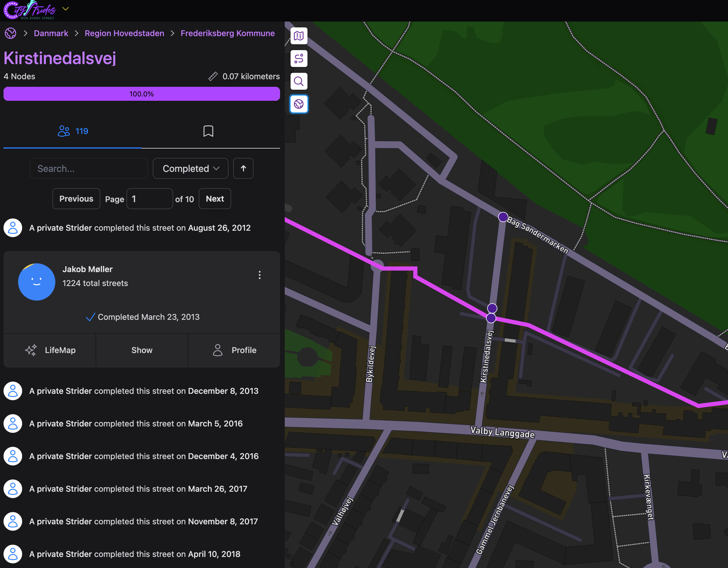Go to the Next page of striders
The image size is (728, 568).
[215, 199]
